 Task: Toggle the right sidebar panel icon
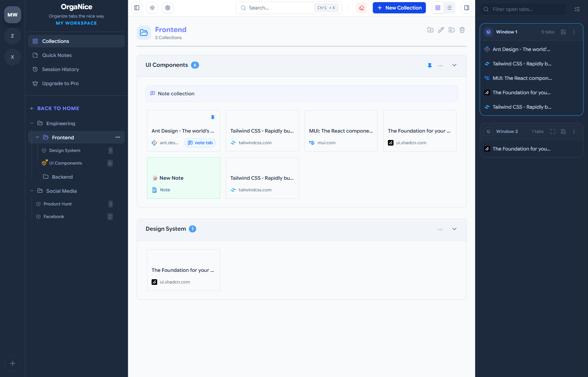(x=466, y=7)
